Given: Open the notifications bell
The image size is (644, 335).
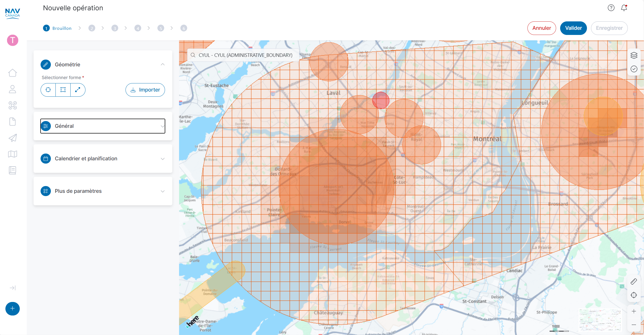Looking at the screenshot, I should click(624, 8).
